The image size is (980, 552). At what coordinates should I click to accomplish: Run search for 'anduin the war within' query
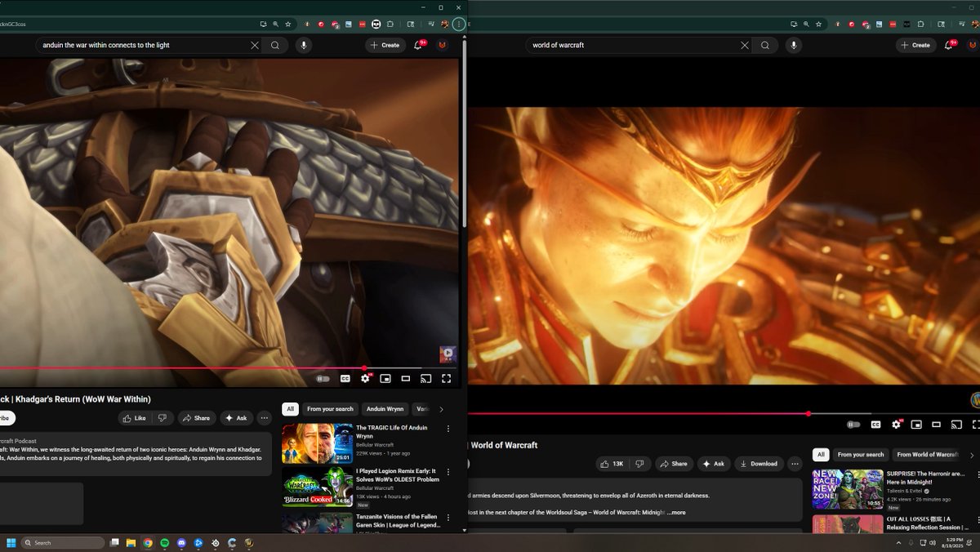click(275, 46)
